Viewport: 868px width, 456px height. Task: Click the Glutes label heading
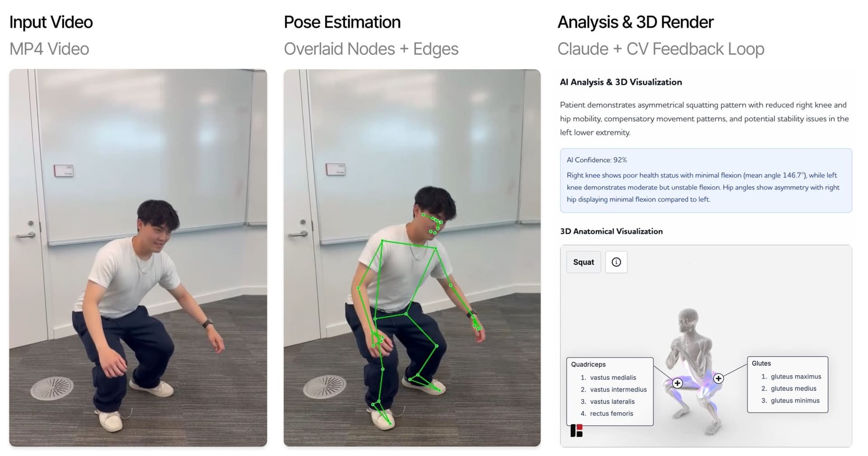pos(761,363)
